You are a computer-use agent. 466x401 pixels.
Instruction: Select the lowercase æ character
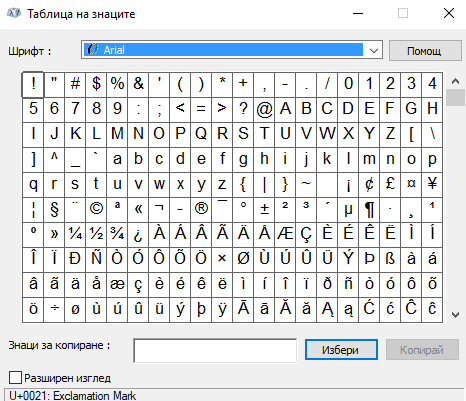tap(117, 285)
